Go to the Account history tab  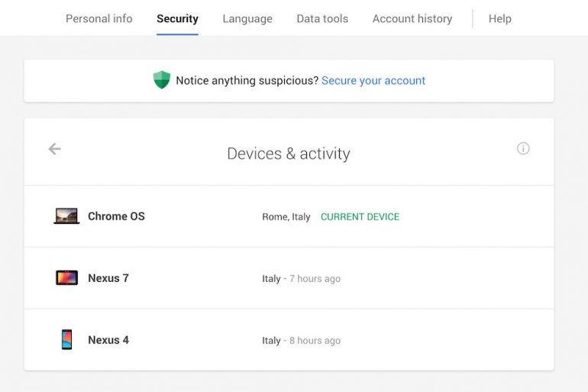coord(412,18)
